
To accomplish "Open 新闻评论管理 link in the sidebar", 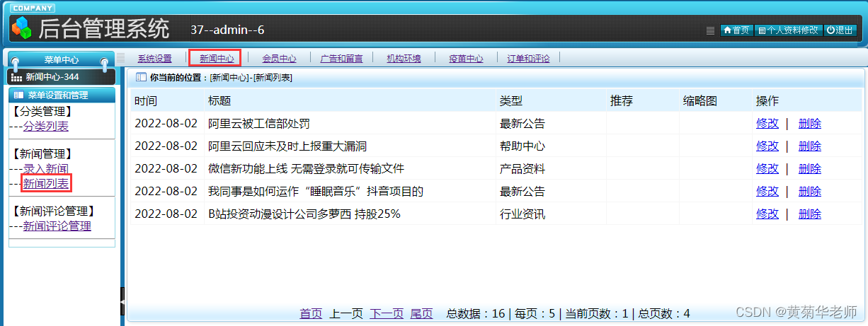I will [x=57, y=226].
